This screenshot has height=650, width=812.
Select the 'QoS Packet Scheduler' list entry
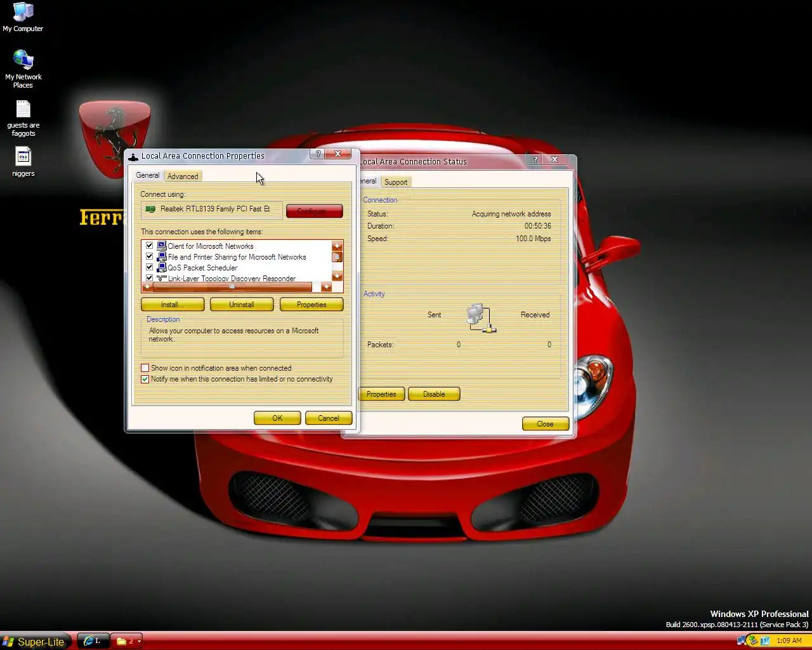202,268
